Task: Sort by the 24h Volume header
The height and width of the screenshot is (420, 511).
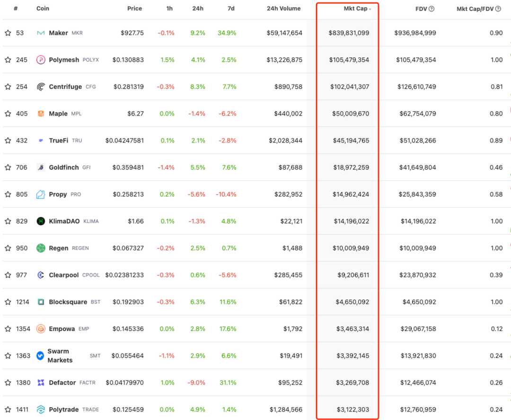Action: 284,9
